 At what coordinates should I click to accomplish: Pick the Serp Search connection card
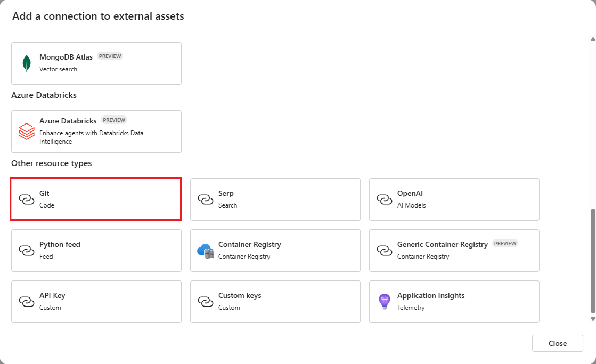point(275,199)
